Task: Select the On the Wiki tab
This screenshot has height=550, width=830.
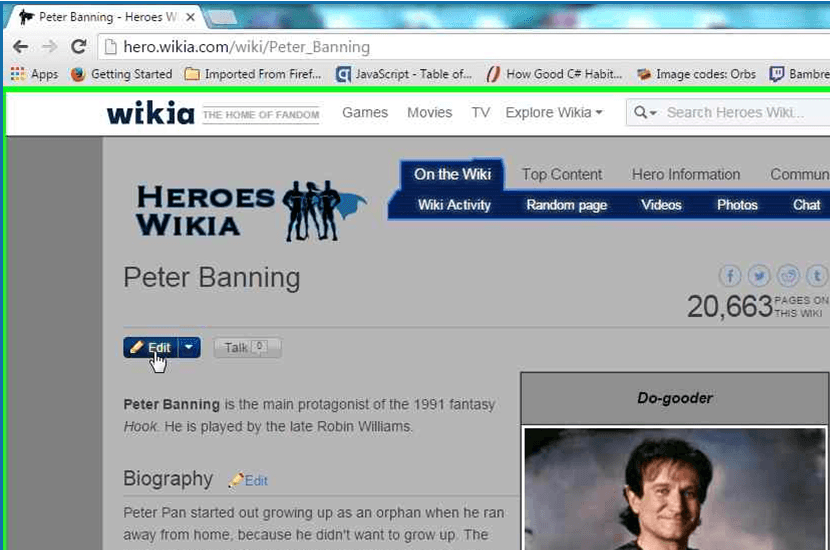Action: coord(453,174)
